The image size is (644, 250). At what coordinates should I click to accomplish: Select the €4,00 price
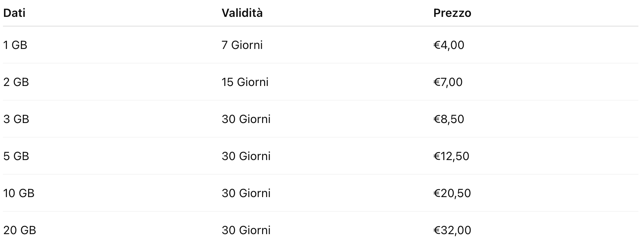coord(449,45)
